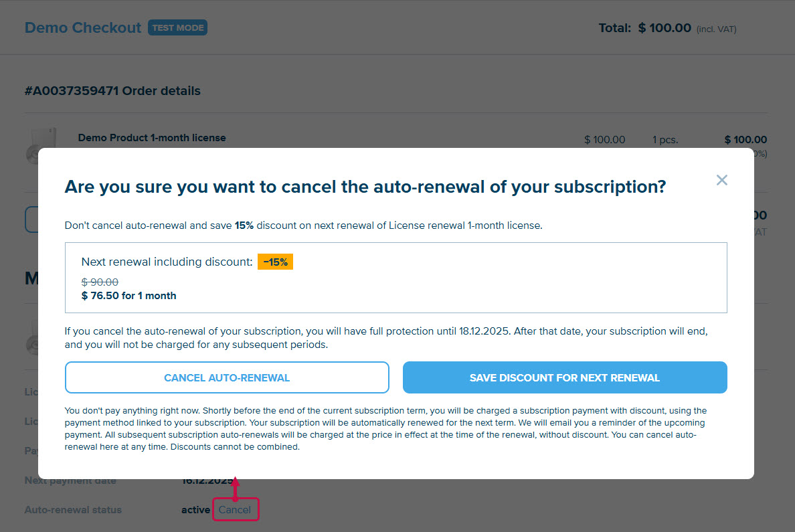Screen dimensions: 795x532
Task: Click the (incl. VAT) note beside total
Action: coord(716,29)
